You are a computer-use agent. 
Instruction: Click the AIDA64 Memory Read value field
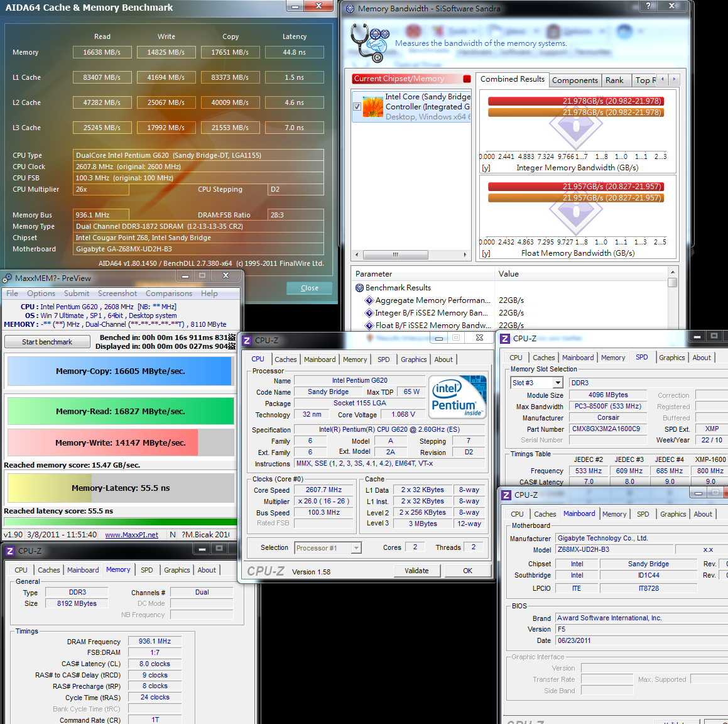[102, 52]
